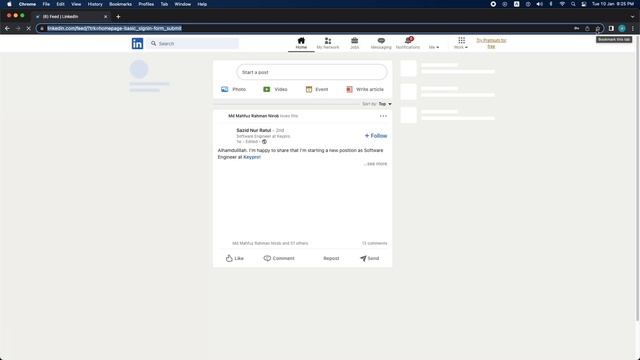Click Md Mahfuz Rahman Nirob's name above post
Viewport: 640px width, 360px height.
pyautogui.click(x=253, y=116)
